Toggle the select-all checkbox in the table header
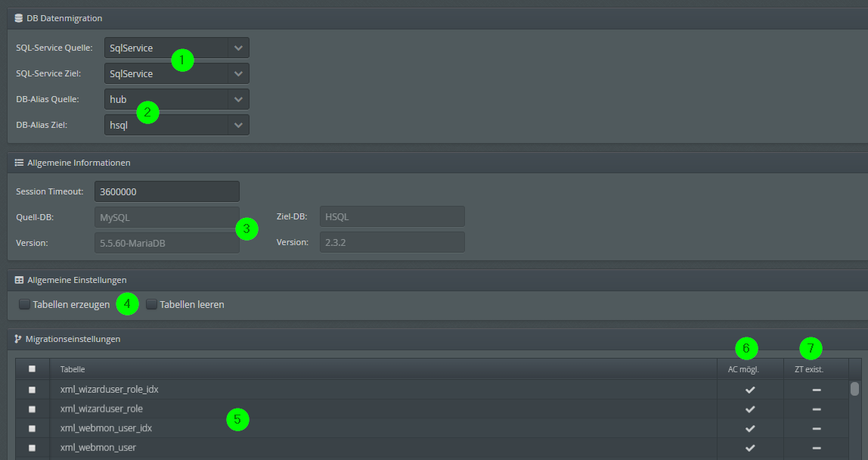This screenshot has height=460, width=868. [32, 368]
